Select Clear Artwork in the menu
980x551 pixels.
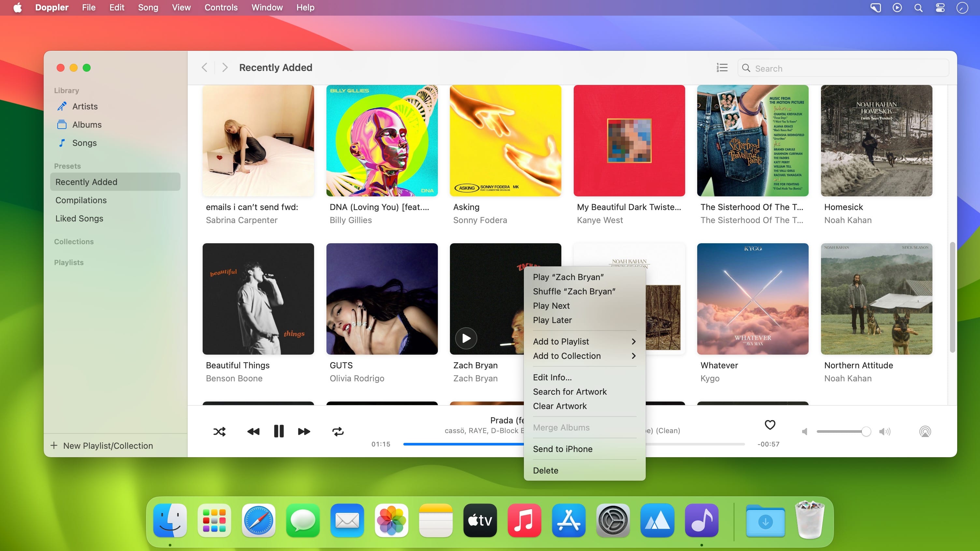click(584, 406)
